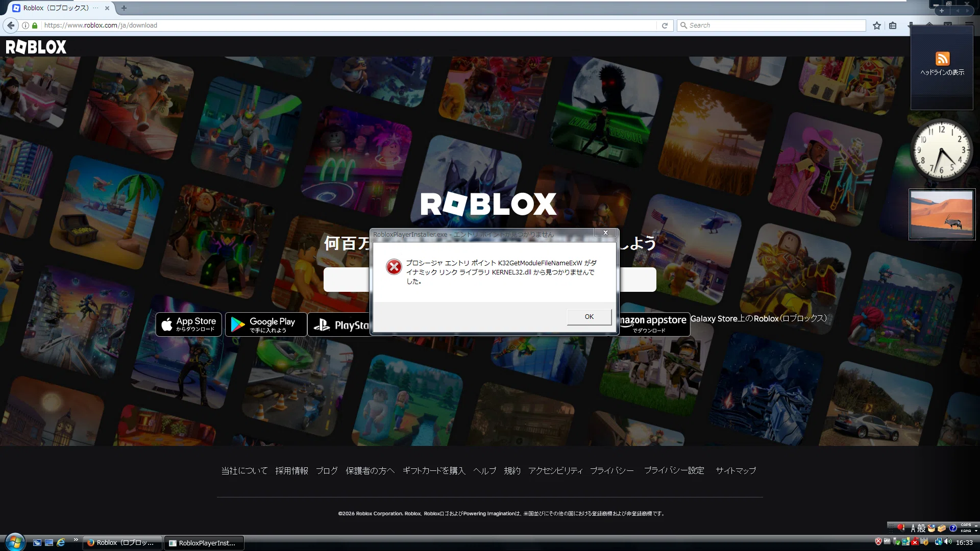Screen dimensions: 980x551
Task: Click the red security shield tray icon
Action: (x=878, y=541)
